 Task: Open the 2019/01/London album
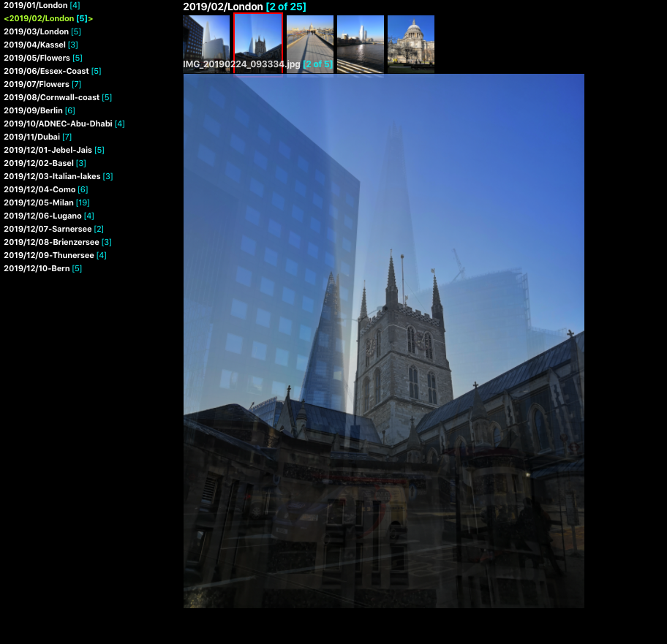(42, 6)
